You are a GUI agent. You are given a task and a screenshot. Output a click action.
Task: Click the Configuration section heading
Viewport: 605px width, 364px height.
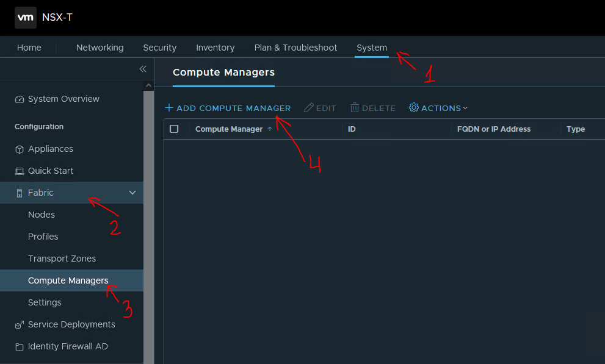[x=39, y=127]
